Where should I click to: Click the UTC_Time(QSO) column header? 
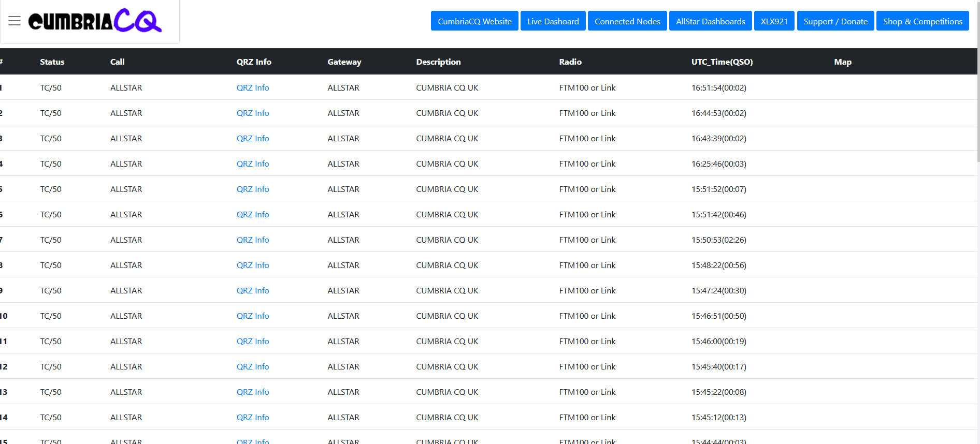pyautogui.click(x=722, y=62)
